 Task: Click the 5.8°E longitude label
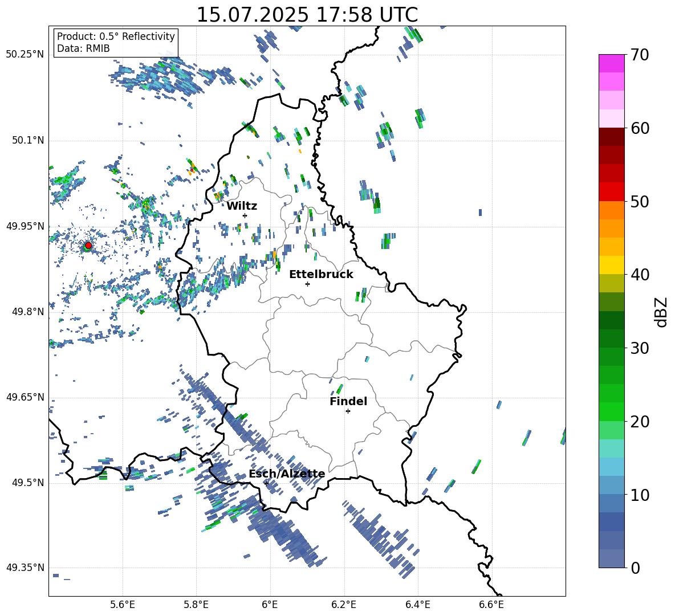pyautogui.click(x=196, y=605)
